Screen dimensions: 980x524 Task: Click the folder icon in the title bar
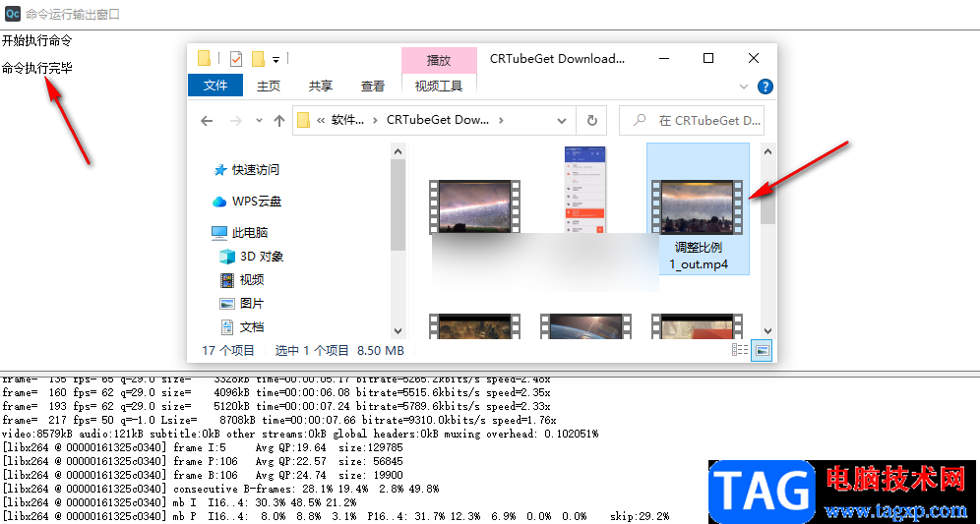(x=204, y=58)
